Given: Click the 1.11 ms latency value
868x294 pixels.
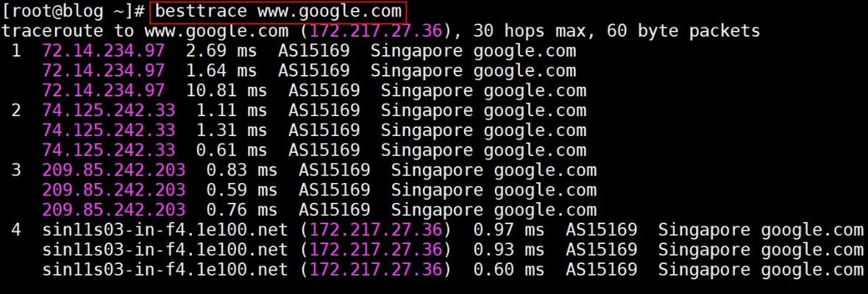Looking at the screenshot, I should 232,110.
